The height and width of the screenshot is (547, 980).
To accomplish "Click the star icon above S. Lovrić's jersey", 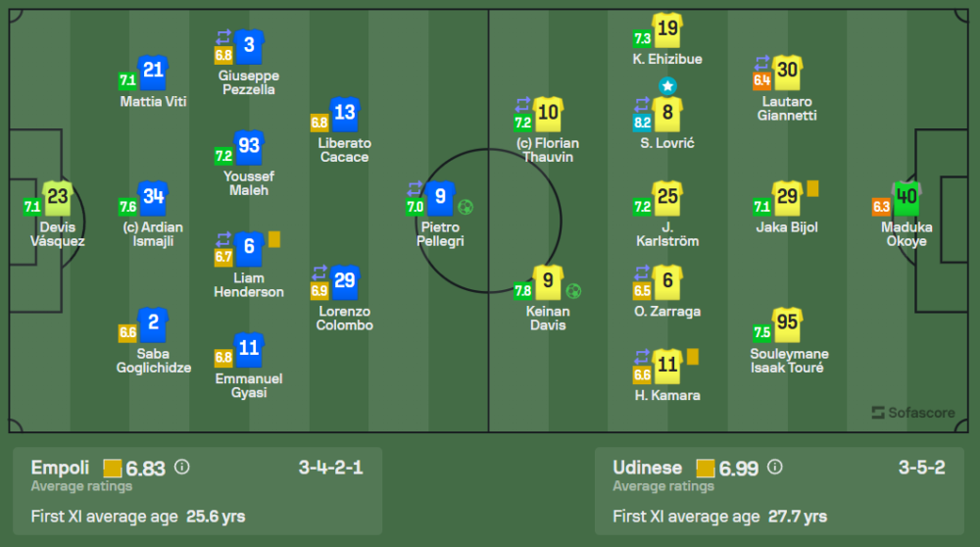I will (x=666, y=85).
